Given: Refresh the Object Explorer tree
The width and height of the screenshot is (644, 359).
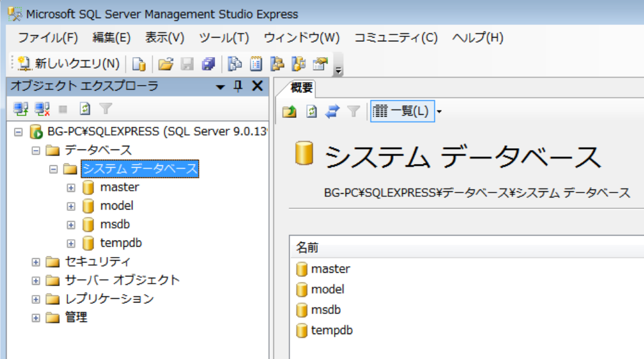Looking at the screenshot, I should [x=84, y=109].
